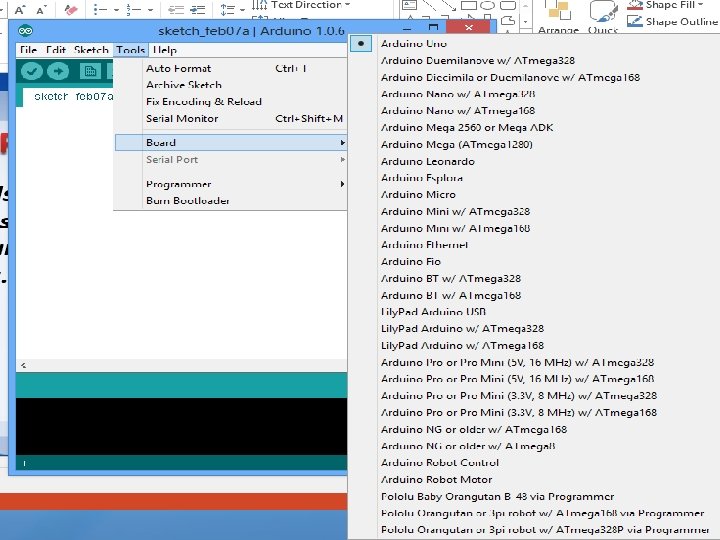
Task: Click Shape Outline pen icon in PowerPoint
Action: (x=635, y=21)
